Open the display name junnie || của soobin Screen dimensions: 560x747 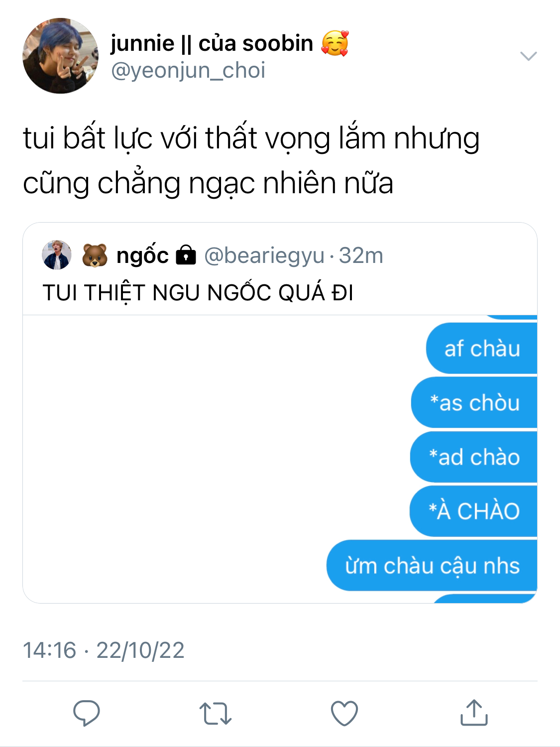tap(229, 43)
